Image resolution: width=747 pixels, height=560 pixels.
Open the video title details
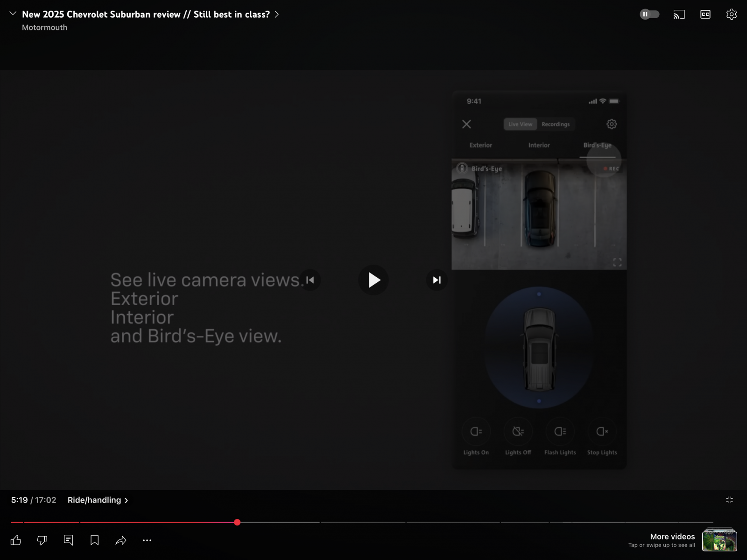[150, 14]
